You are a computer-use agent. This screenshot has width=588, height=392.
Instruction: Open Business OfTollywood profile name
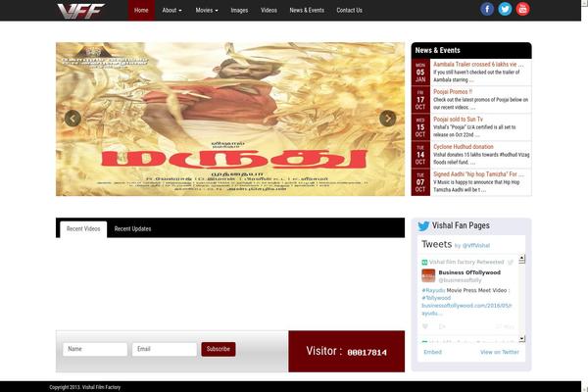point(469,272)
